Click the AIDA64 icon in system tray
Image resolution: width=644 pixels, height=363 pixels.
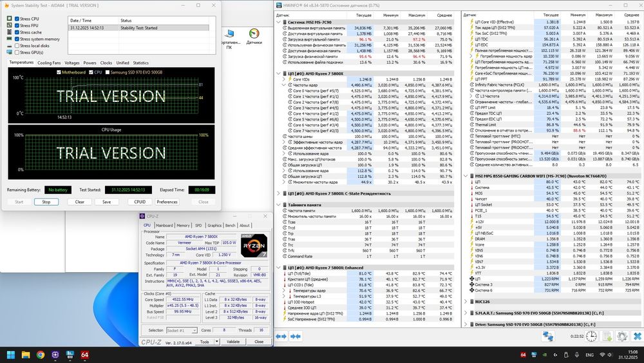pyautogui.click(x=523, y=355)
